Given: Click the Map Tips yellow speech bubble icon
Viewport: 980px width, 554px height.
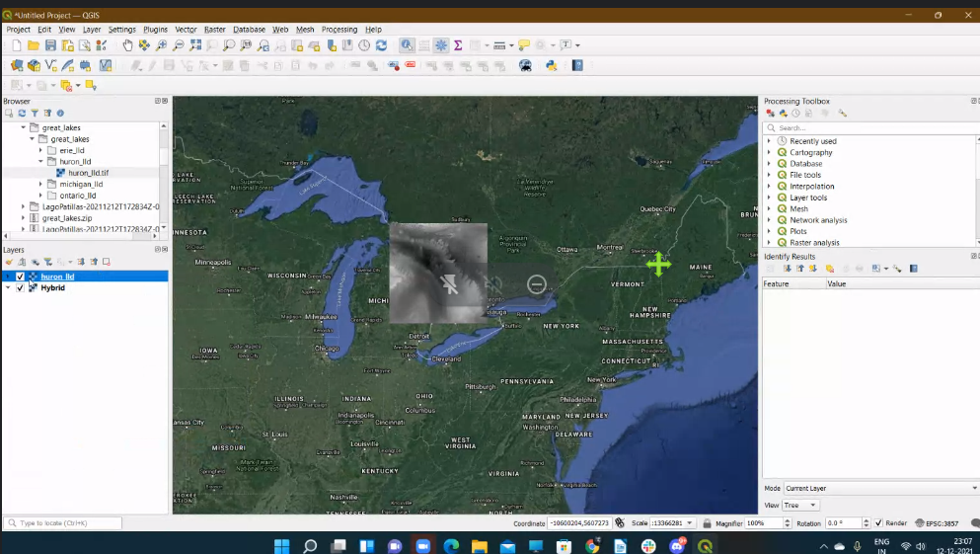Looking at the screenshot, I should [524, 45].
